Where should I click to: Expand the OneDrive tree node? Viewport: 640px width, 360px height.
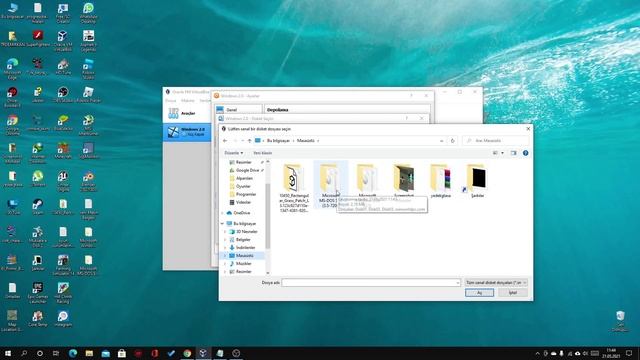click(222, 213)
